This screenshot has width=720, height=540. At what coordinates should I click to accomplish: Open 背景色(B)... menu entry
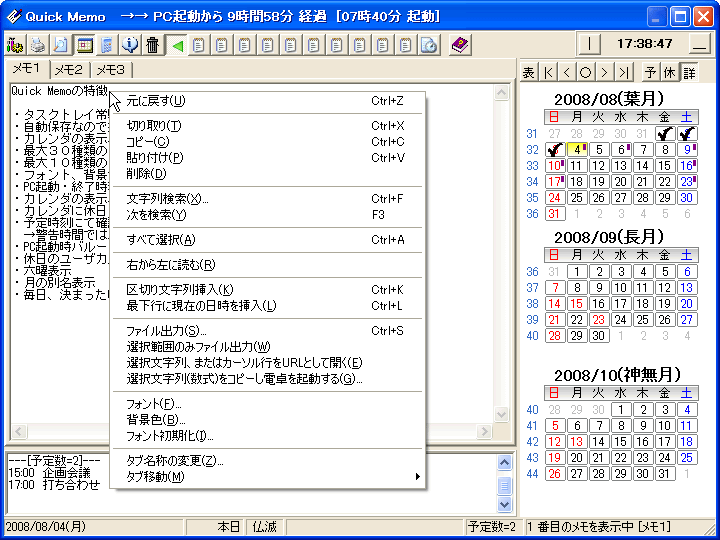pos(269,420)
